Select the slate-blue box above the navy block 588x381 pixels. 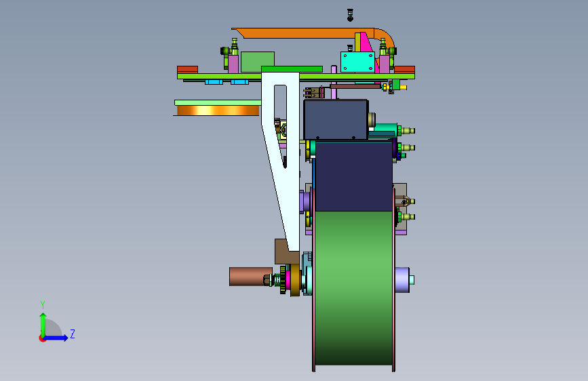coord(336,119)
